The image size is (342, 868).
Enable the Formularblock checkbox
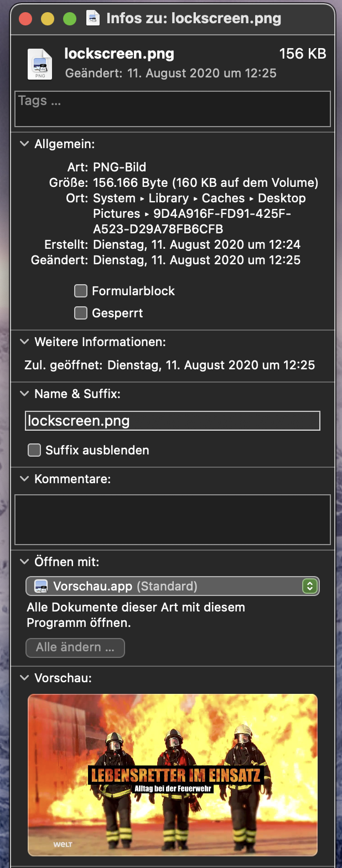(x=81, y=291)
